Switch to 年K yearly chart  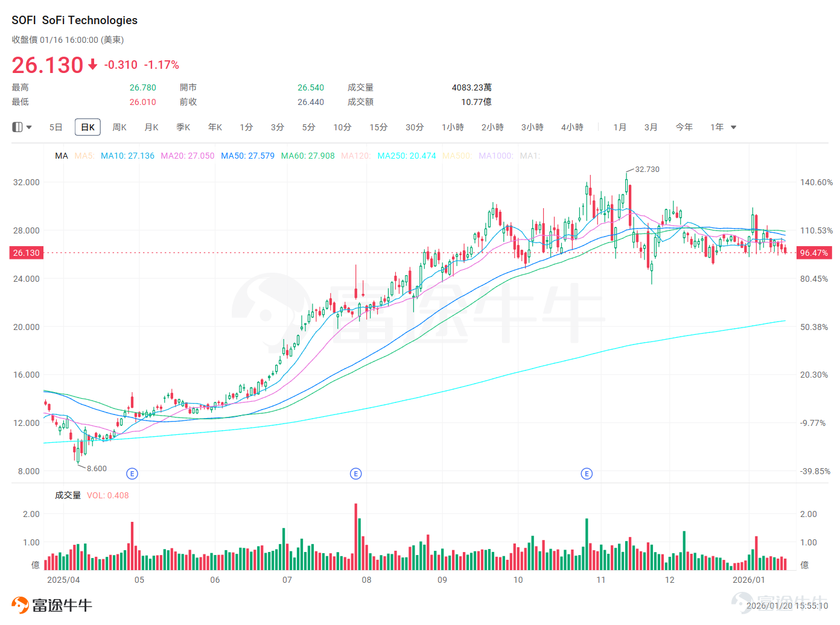coord(215,127)
